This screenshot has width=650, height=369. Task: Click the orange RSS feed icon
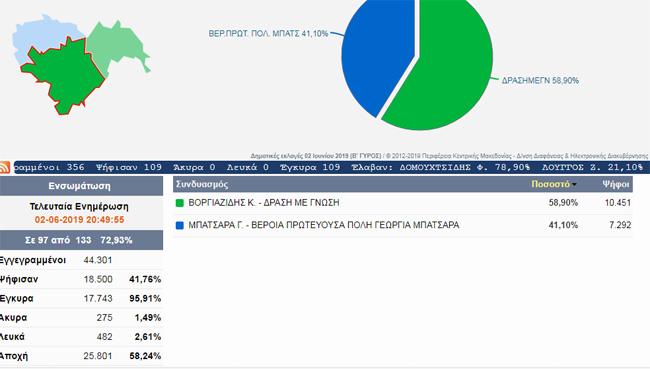pos(5,168)
